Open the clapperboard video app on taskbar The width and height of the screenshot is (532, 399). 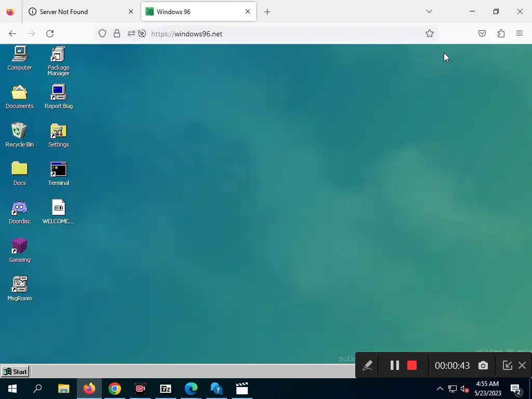tap(242, 389)
